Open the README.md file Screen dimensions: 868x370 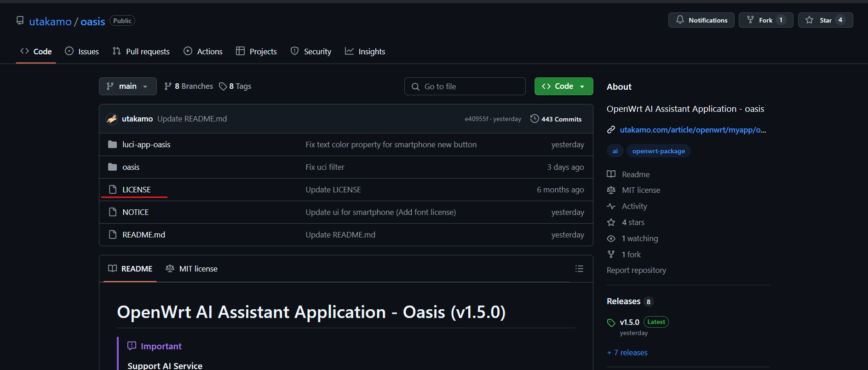point(144,235)
